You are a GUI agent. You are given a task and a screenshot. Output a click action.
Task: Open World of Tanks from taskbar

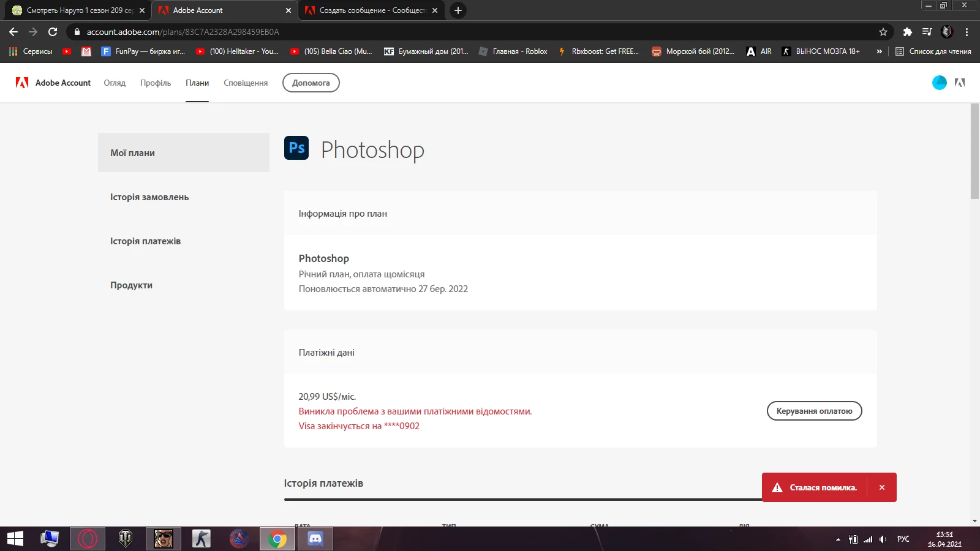coord(126,539)
